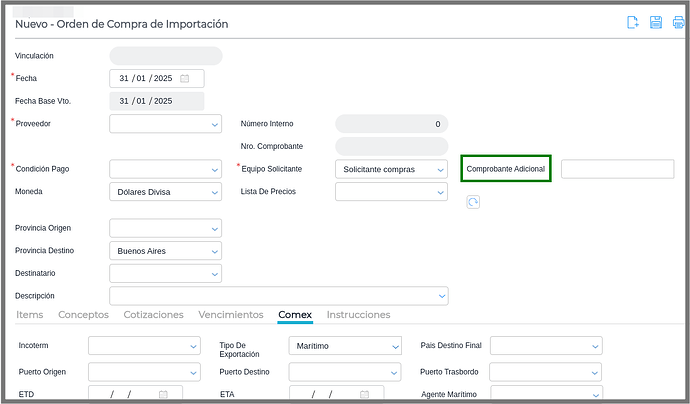690x404 pixels.
Task: Click the Comprobante Adicional label
Action: click(505, 169)
